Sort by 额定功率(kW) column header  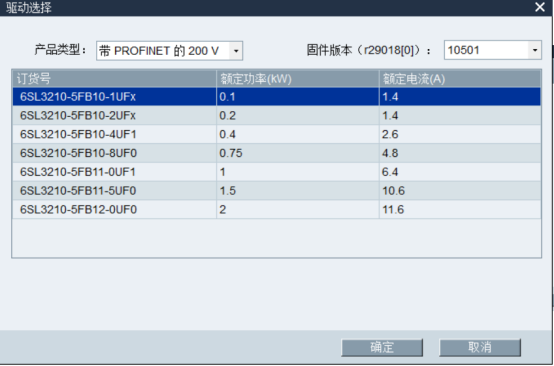pos(298,79)
